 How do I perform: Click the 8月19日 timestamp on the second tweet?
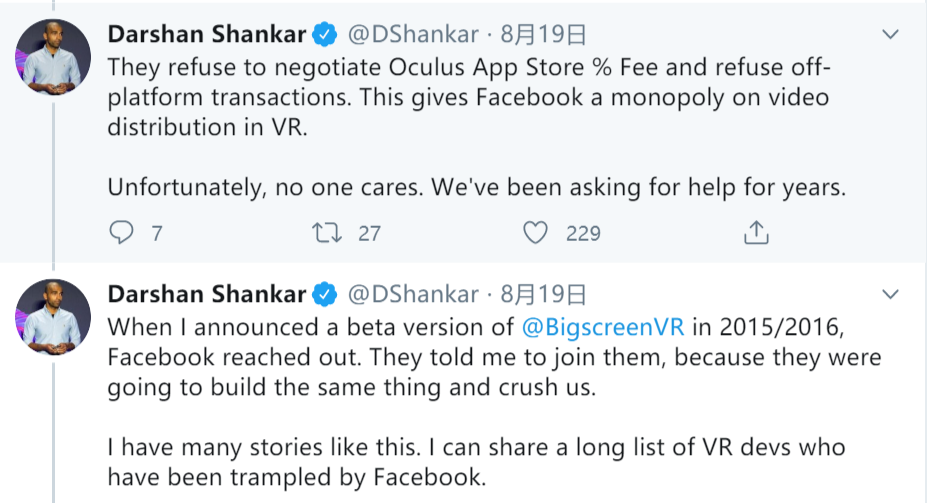pyautogui.click(x=542, y=295)
